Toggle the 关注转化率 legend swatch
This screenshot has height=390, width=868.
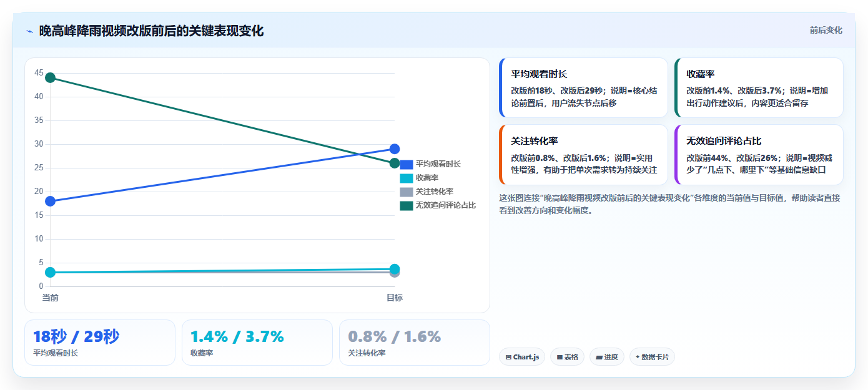tap(406, 192)
